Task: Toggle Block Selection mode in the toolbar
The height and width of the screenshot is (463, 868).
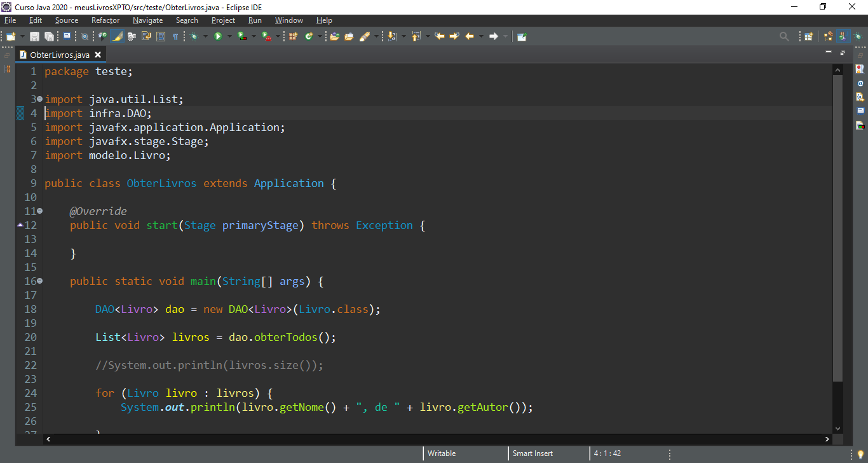Action: click(161, 37)
